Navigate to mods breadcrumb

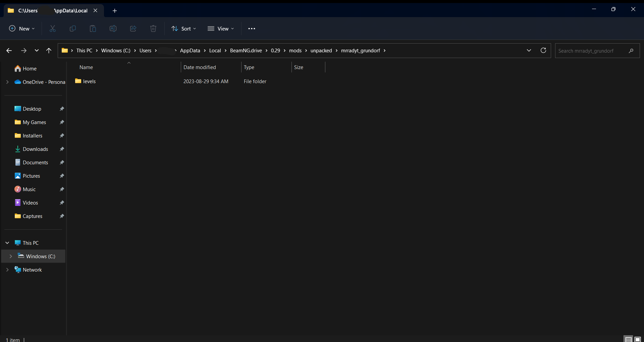coord(295,51)
